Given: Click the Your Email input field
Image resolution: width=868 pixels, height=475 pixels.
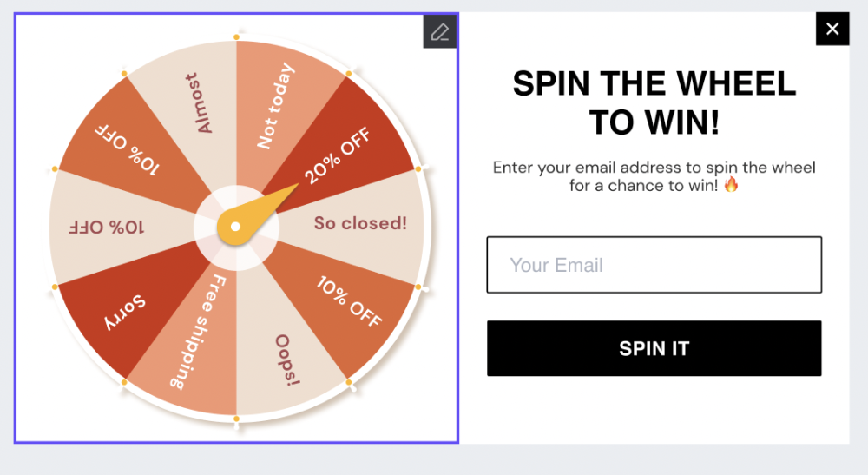Looking at the screenshot, I should tap(654, 265).
